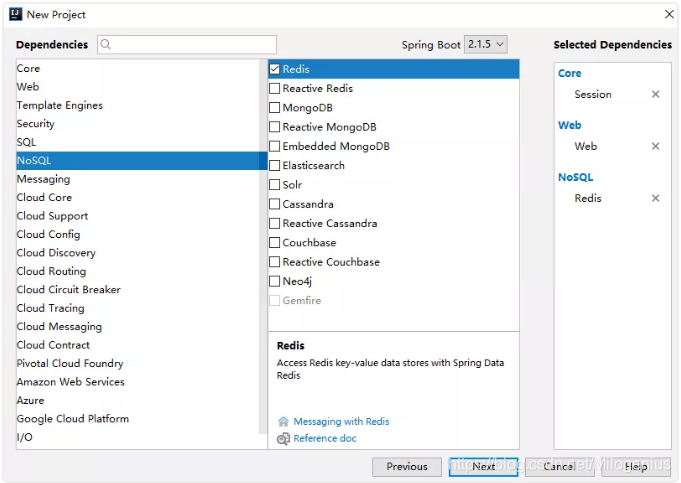The height and width of the screenshot is (483, 681).
Task: Select Cloud Routing category
Action: 138,271
